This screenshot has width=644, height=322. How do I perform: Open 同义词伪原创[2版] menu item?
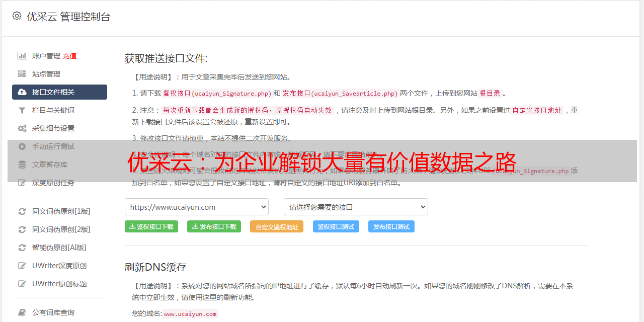(59, 229)
